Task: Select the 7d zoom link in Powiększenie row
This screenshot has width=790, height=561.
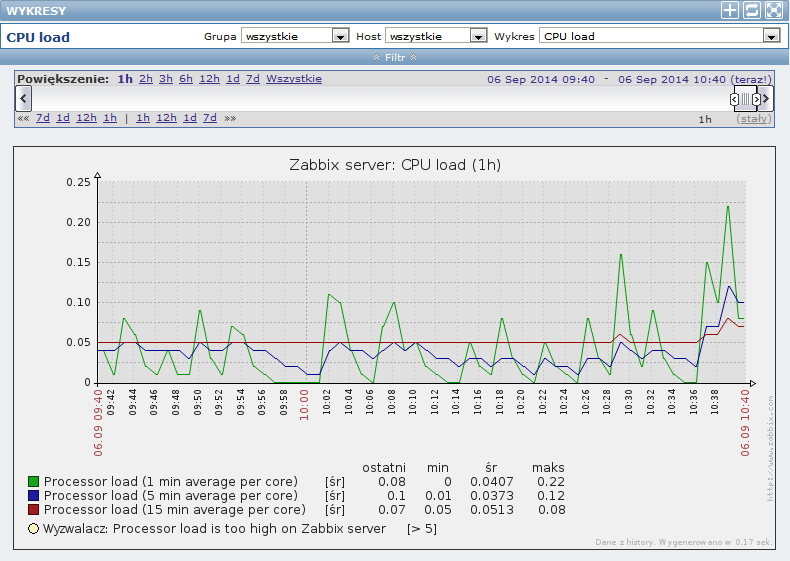Action: point(253,79)
